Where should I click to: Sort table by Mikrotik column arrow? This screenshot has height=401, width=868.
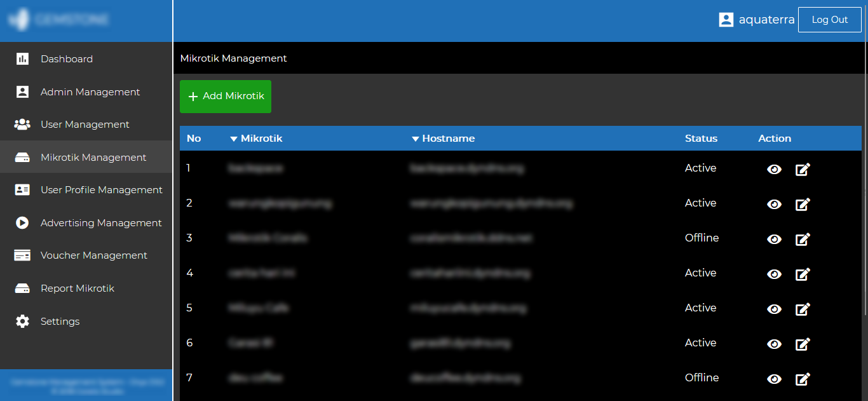tap(233, 139)
